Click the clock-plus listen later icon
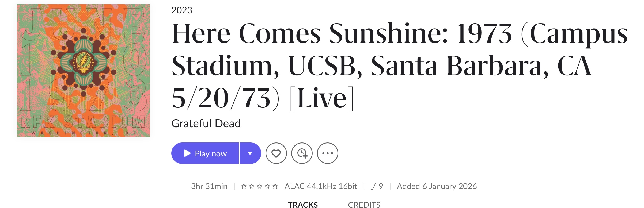Viewport: 644px width, 208px height. point(302,153)
